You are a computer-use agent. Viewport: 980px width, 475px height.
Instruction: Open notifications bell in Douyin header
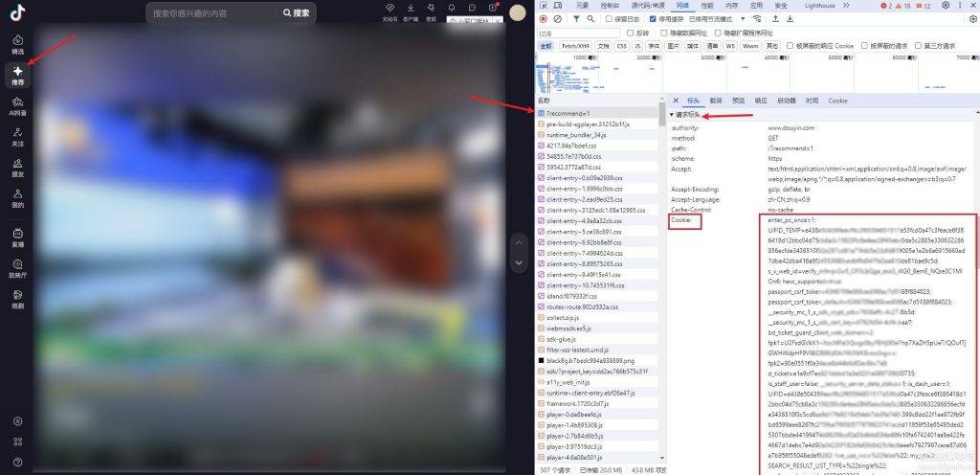[452, 8]
